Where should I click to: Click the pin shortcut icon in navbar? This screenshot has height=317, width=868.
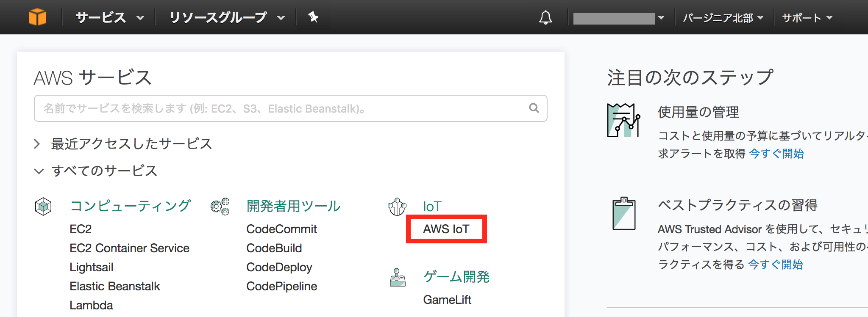tap(313, 17)
